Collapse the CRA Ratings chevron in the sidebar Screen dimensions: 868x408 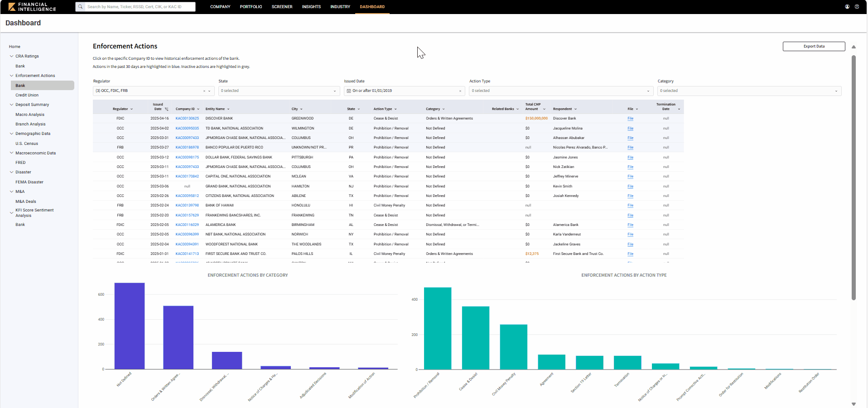11,56
